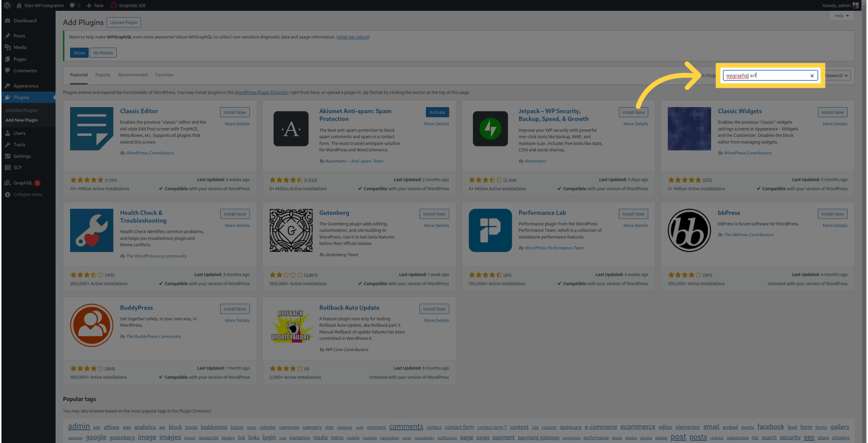Open WordPress Plugin Directory link
Image resolution: width=868 pixels, height=443 pixels.
[x=262, y=93]
